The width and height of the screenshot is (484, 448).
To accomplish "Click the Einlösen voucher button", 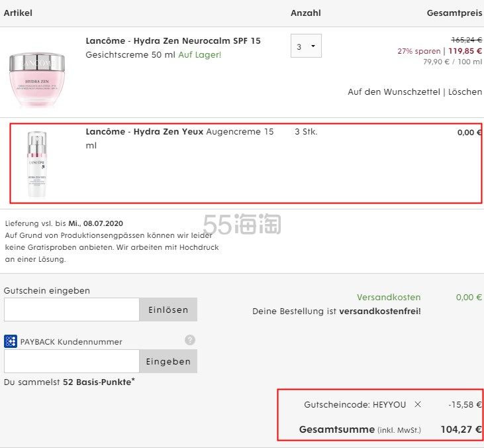I will [x=168, y=309].
